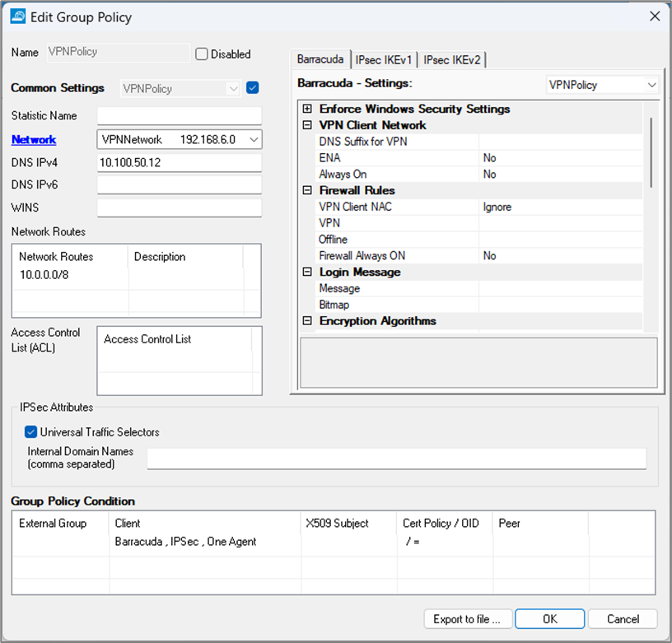Collapse the Login Message section
This screenshot has width=672, height=643.
click(x=307, y=272)
